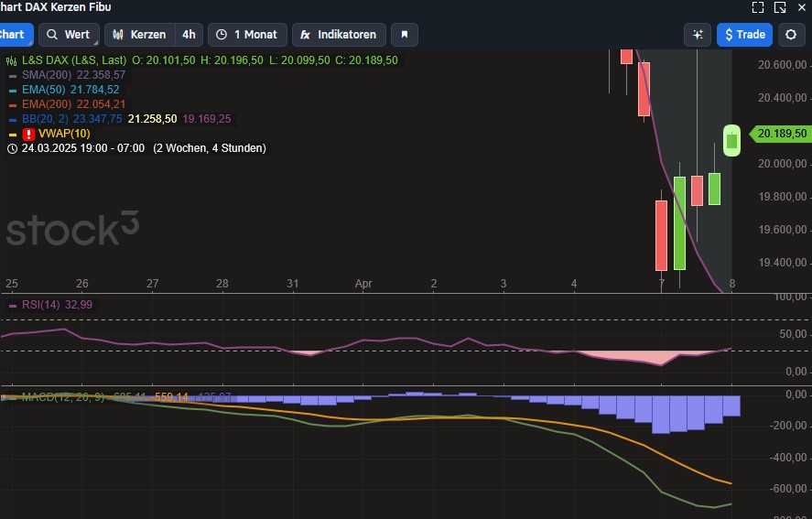Click BB middle value 21.258,50
This screenshot has width=812, height=519.
pyautogui.click(x=152, y=119)
